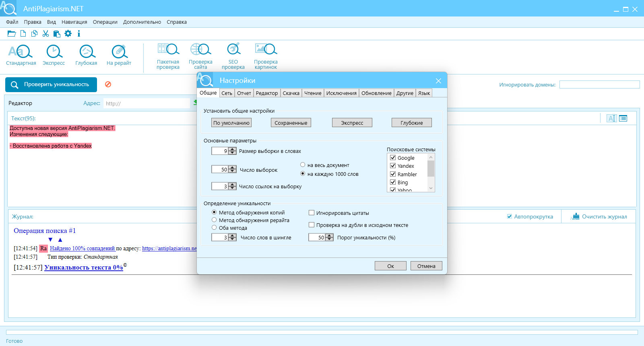Uncheck Bing search engine
This screenshot has height=346, width=644.
tap(393, 182)
